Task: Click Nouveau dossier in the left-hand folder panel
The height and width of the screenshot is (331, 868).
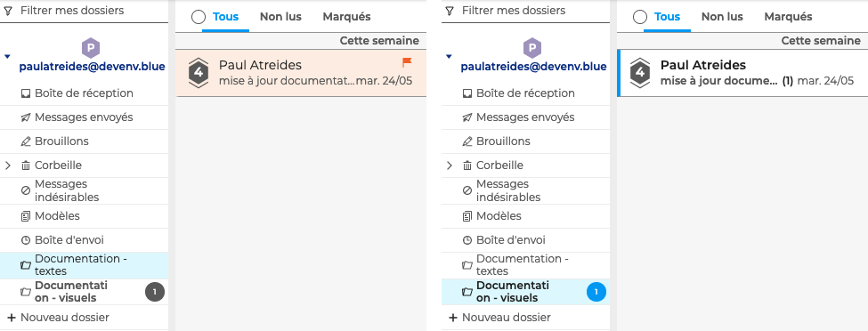Action: pyautogui.click(x=58, y=318)
